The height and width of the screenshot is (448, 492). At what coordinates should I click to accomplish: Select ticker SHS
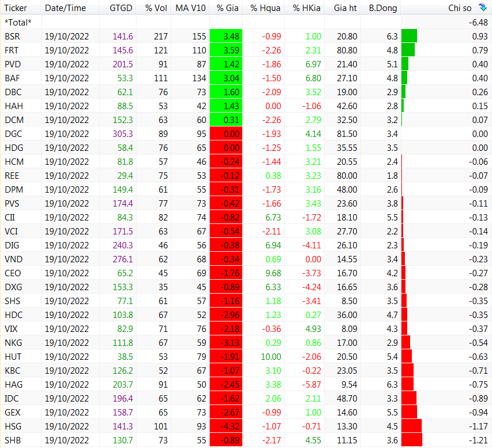[x=12, y=301]
